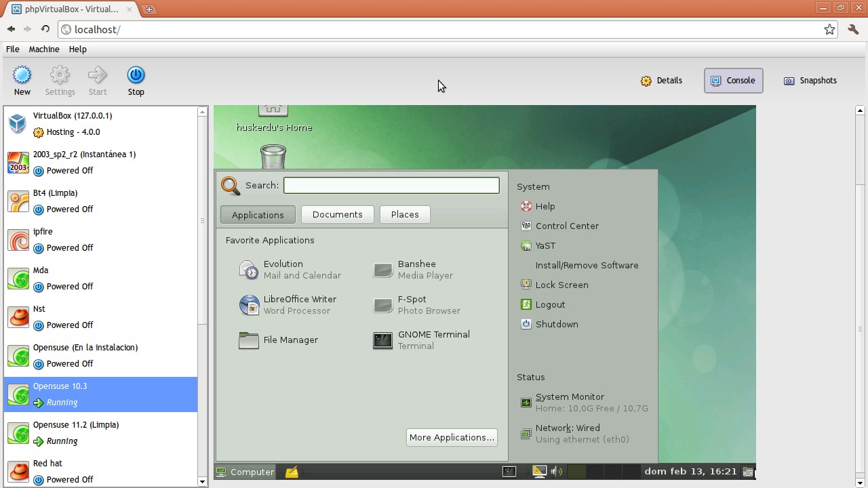Open the File menu
This screenshot has height=488, width=868.
coord(12,49)
